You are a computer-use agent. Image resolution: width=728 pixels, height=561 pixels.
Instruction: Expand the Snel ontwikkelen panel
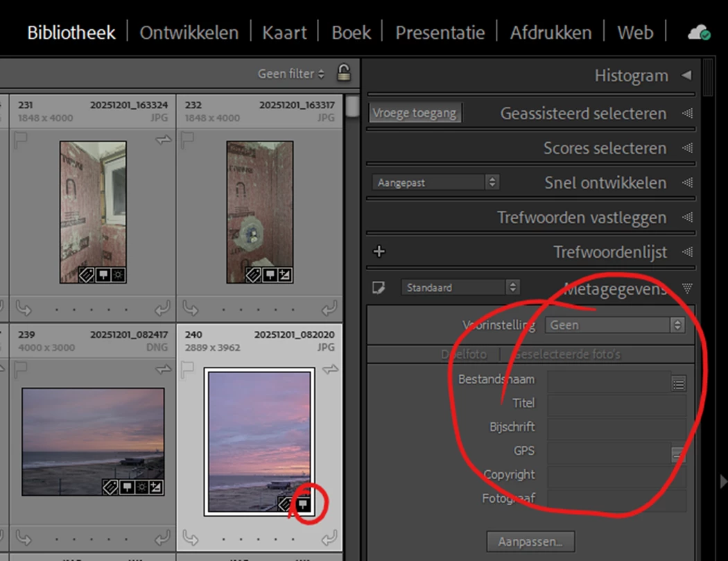pyautogui.click(x=688, y=182)
